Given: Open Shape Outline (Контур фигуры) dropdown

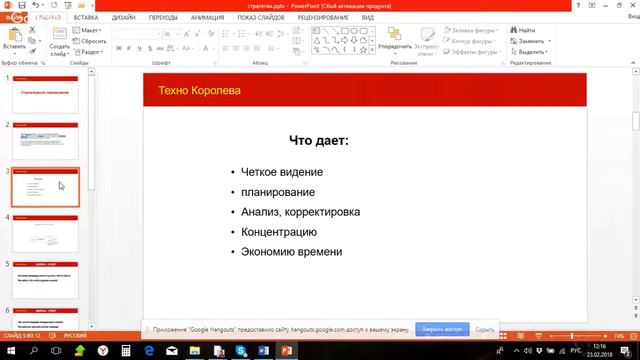Looking at the screenshot, I should 469,41.
